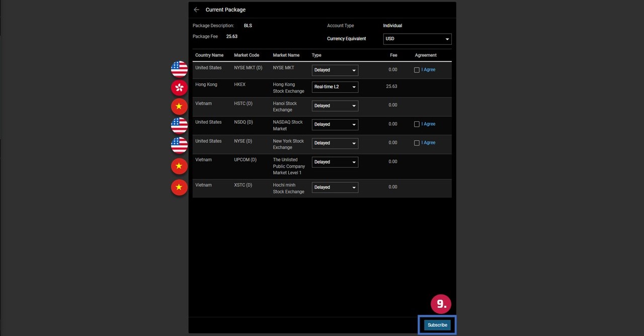
Task: Click the Market Code column header
Action: pos(247,55)
